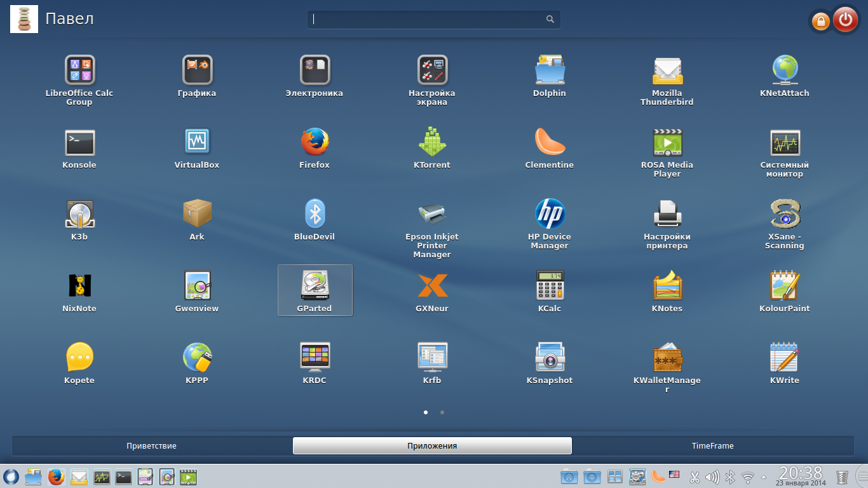Open the downloads folder stack in taskbar
Image resolution: width=868 pixels, height=488 pixels.
click(x=592, y=477)
